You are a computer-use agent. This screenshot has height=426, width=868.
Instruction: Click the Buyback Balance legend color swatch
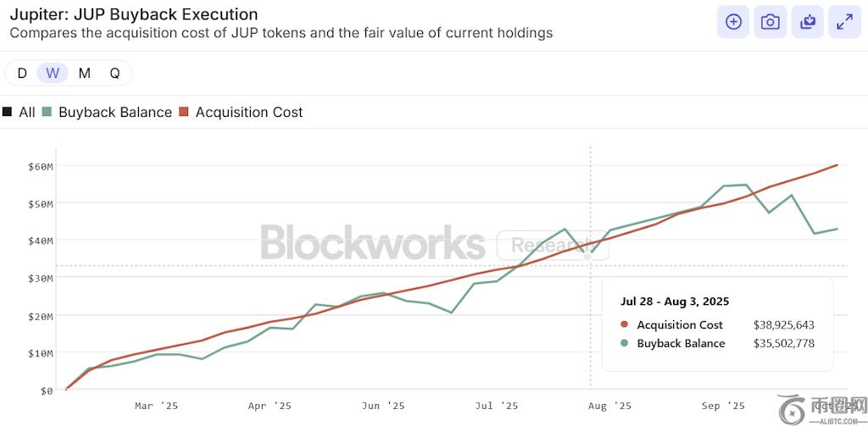coord(47,112)
